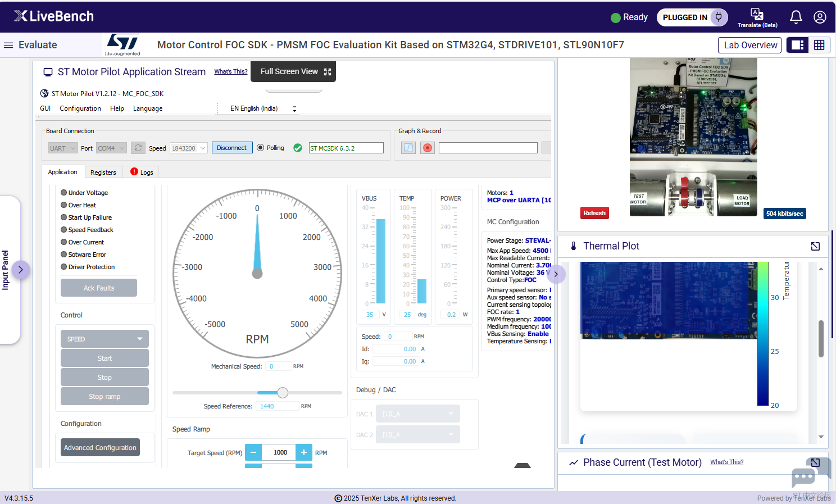Open the COM4 port dropdown

pyautogui.click(x=111, y=148)
